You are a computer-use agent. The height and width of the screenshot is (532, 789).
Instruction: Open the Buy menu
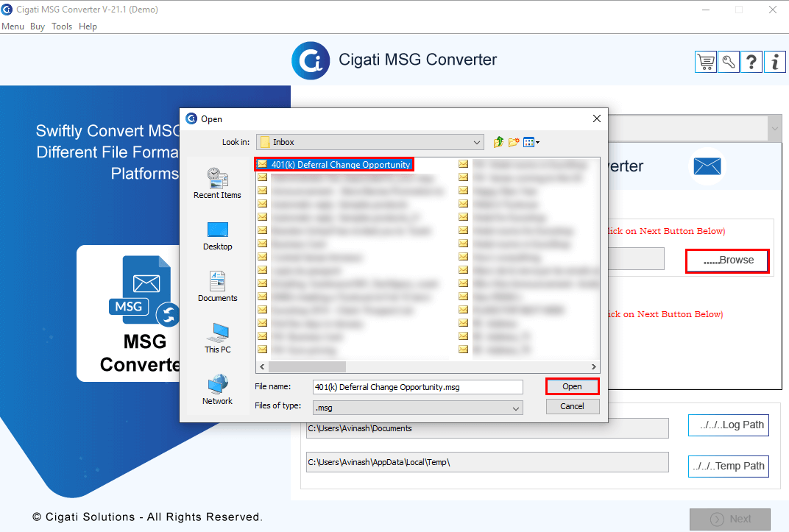tap(38, 26)
